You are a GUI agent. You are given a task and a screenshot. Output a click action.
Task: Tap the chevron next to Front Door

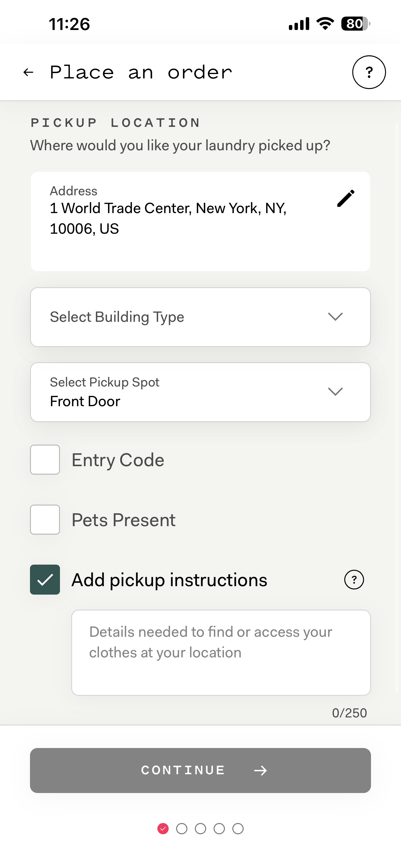coord(335,392)
